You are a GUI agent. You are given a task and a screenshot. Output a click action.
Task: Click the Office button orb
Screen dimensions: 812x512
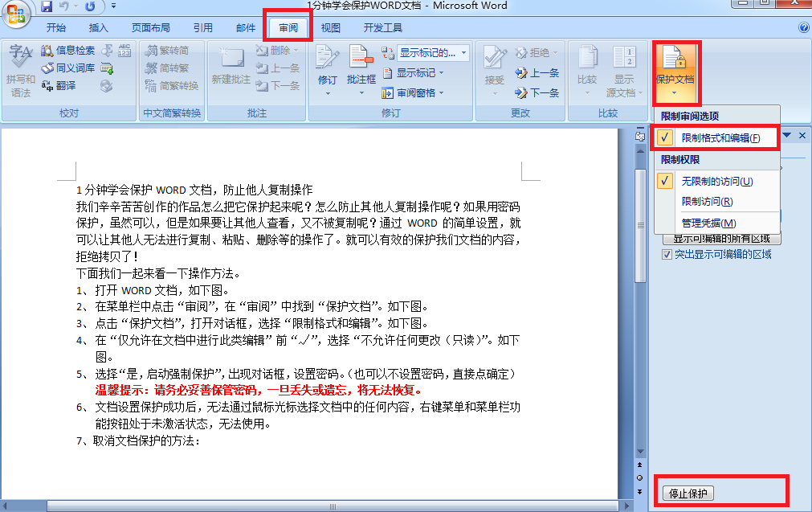coord(16,14)
